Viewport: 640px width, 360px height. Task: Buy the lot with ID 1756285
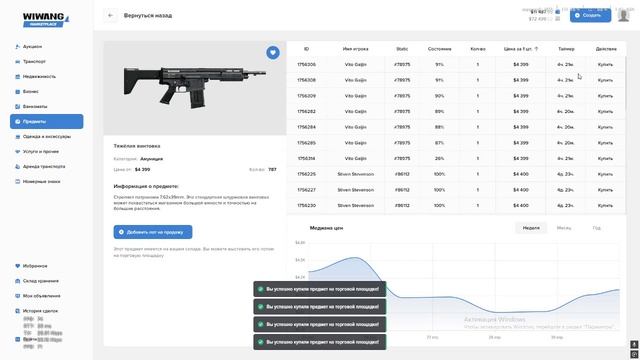[x=605, y=143]
